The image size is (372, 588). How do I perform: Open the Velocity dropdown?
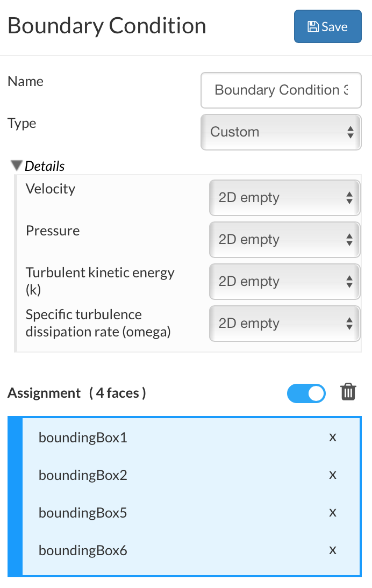[x=284, y=197]
